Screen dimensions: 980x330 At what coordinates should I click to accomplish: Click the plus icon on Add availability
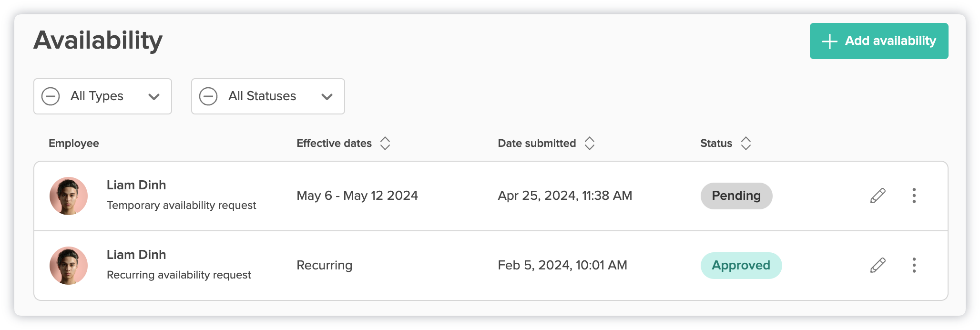coord(829,41)
